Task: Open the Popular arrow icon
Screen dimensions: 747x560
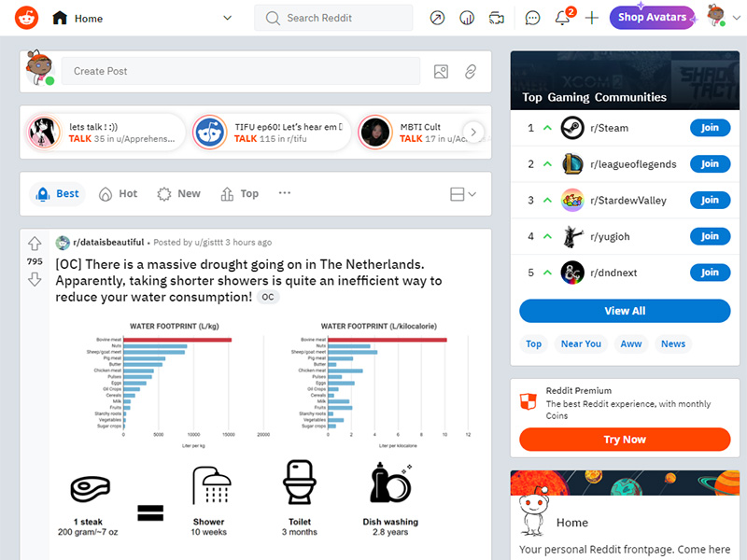Action: (437, 18)
